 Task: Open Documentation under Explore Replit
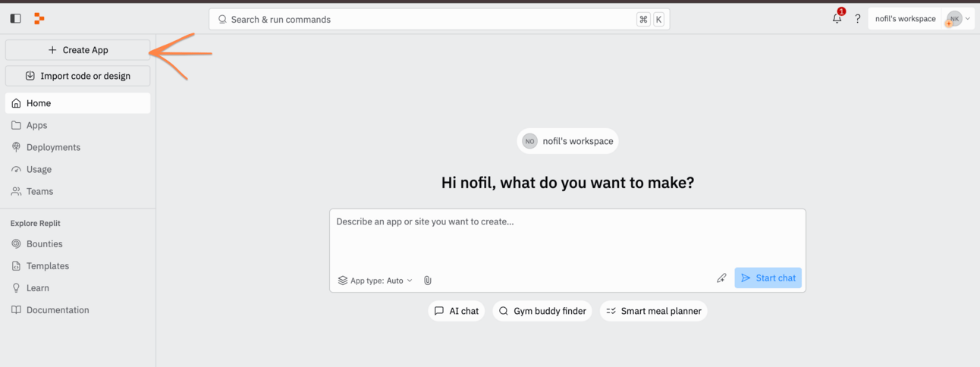pyautogui.click(x=77, y=310)
